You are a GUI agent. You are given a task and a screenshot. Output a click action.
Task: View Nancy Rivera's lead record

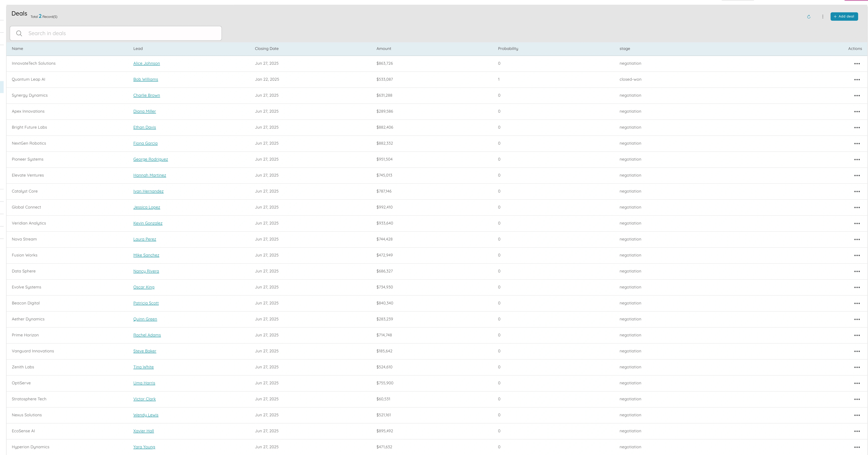click(146, 271)
